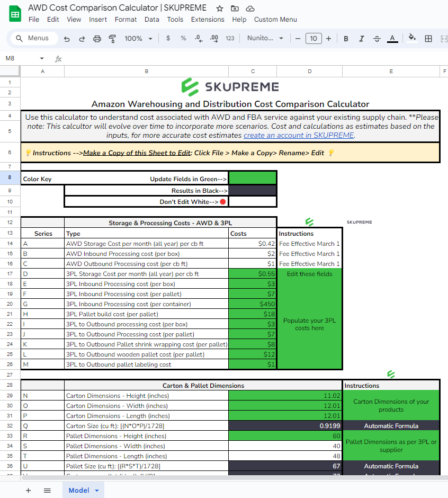Search the Menus box
This screenshot has height=498, width=448.
pyautogui.click(x=34, y=38)
